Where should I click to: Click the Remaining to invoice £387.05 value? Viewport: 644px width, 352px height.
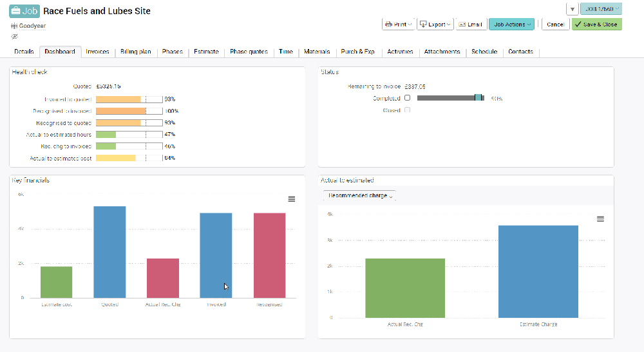click(x=415, y=87)
